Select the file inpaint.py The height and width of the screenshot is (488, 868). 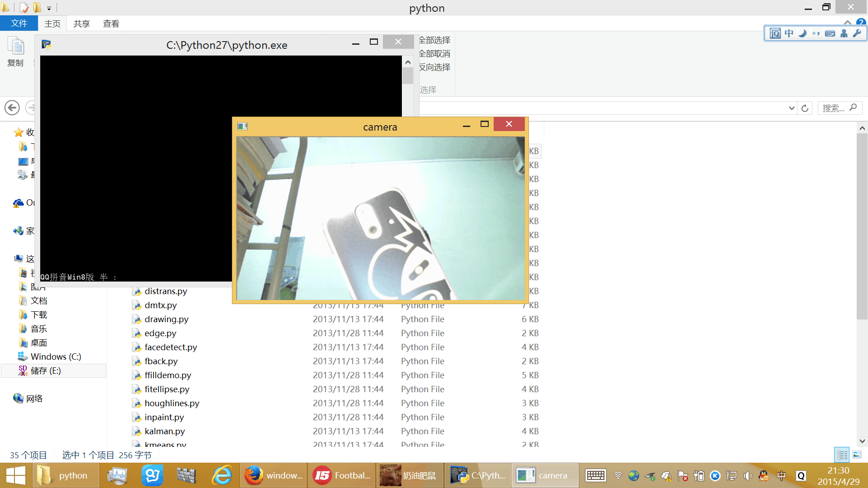tap(164, 418)
